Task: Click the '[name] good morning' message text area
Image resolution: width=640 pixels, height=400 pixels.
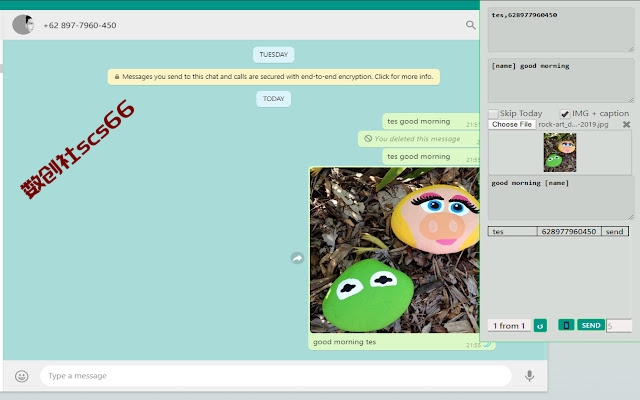Action: [x=561, y=80]
